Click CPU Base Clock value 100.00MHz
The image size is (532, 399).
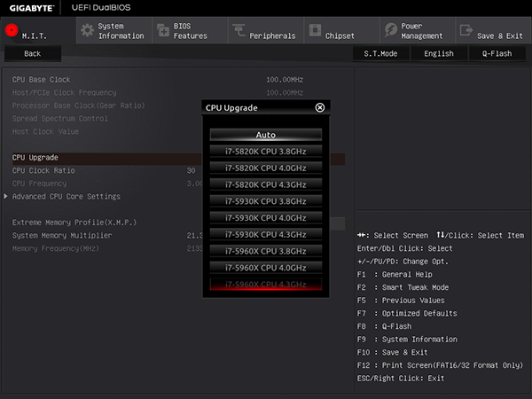pos(285,80)
